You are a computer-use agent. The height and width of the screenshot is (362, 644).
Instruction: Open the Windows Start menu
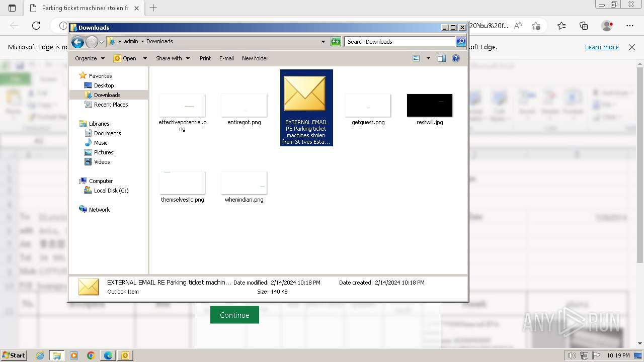tap(14, 355)
